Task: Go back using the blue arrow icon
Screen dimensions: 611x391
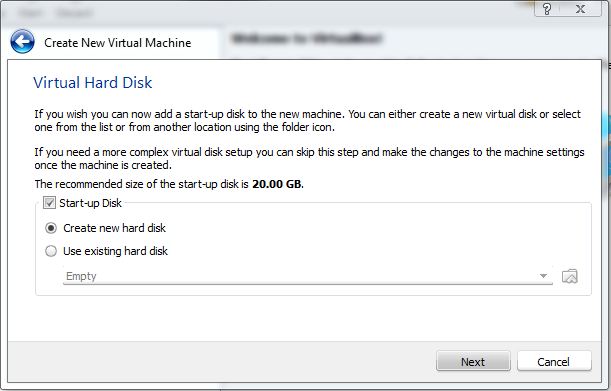Action: [22, 41]
